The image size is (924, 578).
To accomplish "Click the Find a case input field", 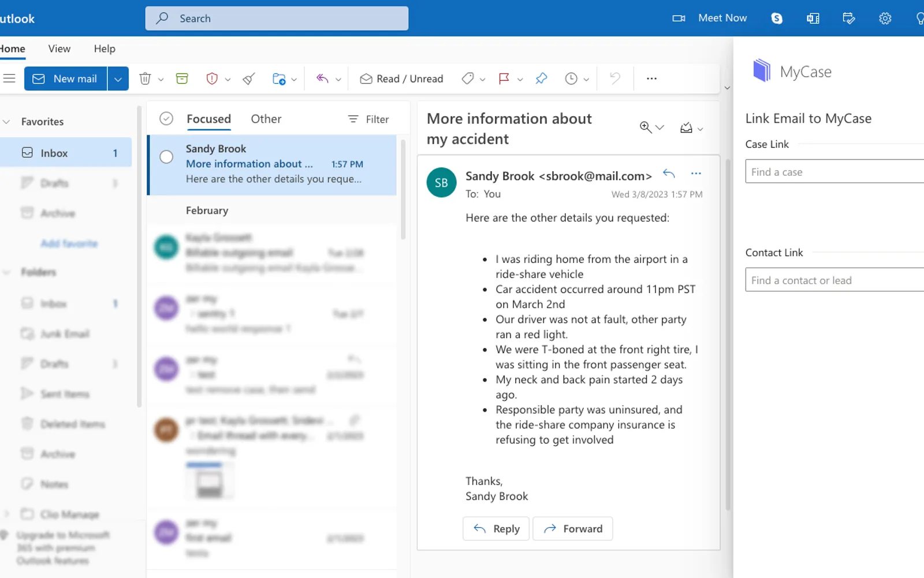I will (834, 172).
